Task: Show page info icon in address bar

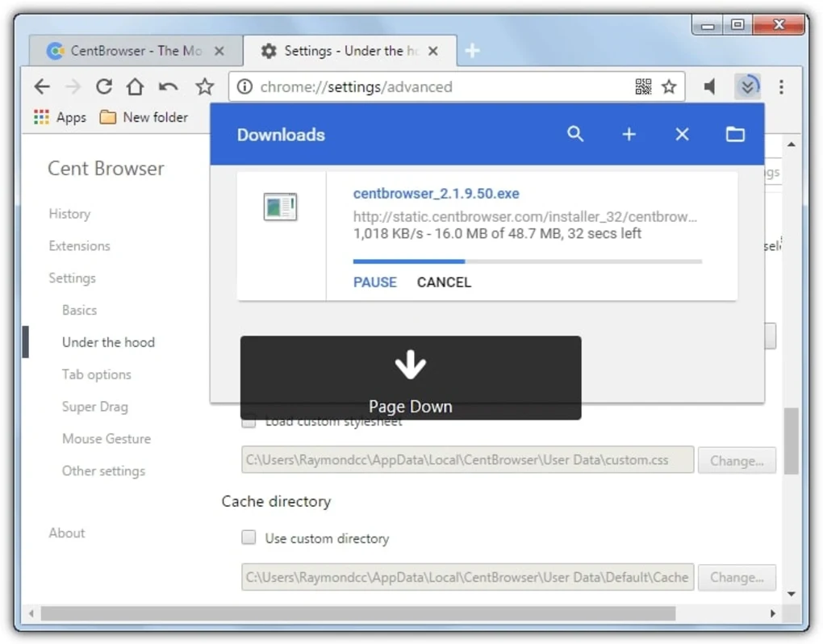Action: click(x=244, y=86)
